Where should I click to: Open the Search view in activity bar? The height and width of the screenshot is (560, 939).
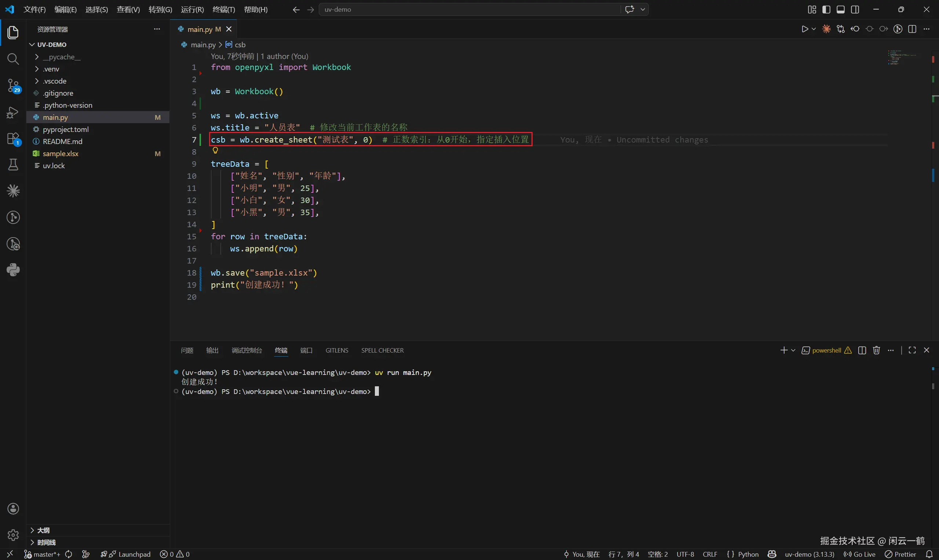click(x=13, y=59)
